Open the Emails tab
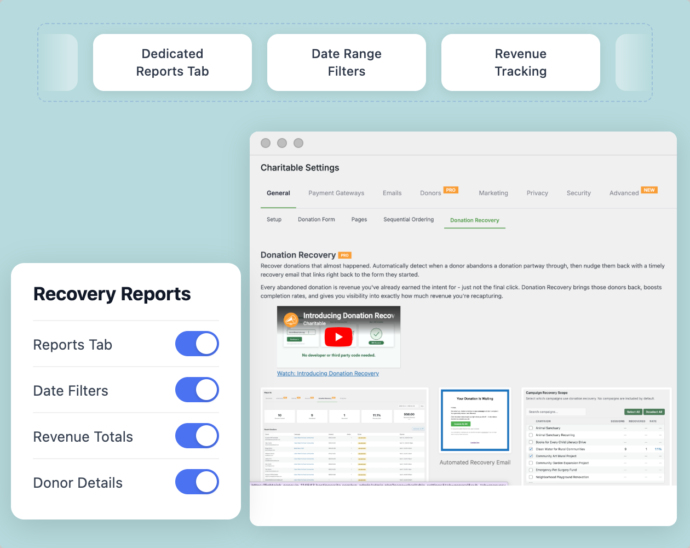 [392, 193]
